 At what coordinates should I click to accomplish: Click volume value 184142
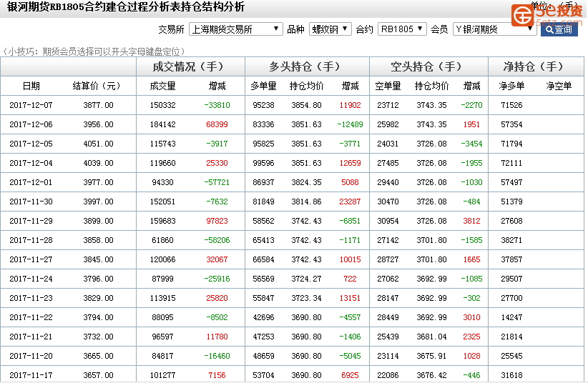coord(163,124)
